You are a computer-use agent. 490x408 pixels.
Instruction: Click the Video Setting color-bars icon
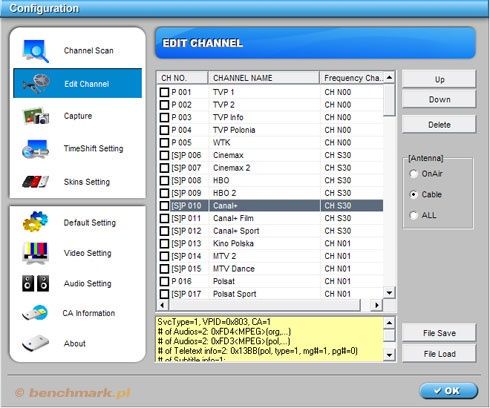[35, 253]
